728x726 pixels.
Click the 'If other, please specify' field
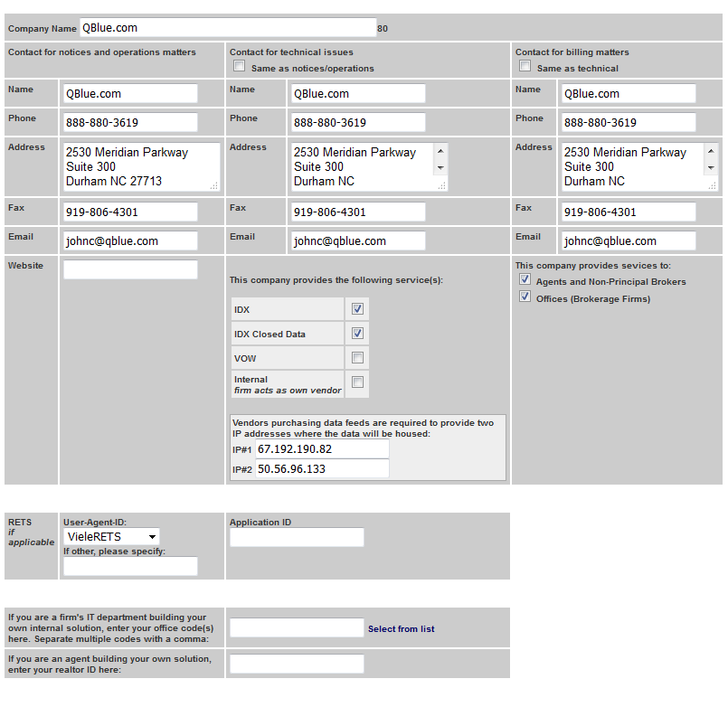(x=130, y=566)
